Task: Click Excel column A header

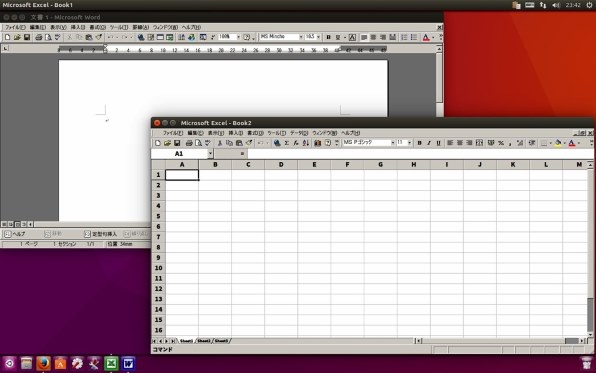Action: 182,165
